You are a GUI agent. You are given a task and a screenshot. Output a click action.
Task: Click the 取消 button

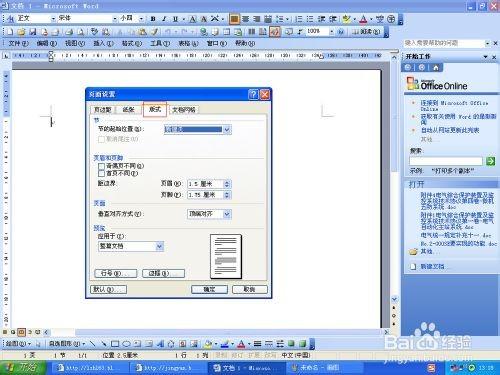pyautogui.click(x=250, y=289)
